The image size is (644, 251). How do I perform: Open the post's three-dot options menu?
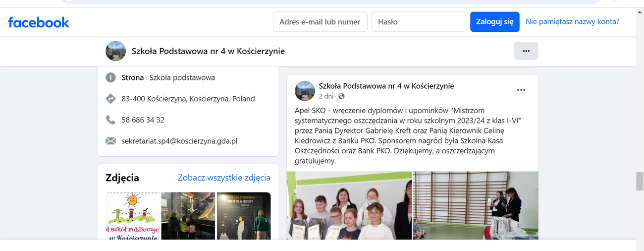[x=521, y=90]
